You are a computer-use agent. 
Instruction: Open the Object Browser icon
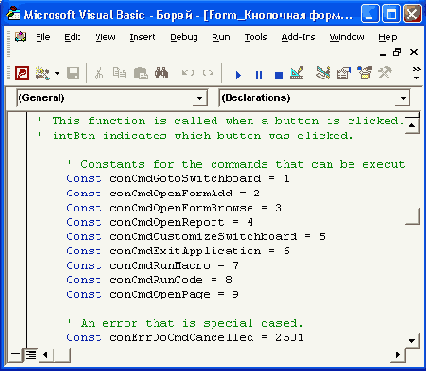364,73
